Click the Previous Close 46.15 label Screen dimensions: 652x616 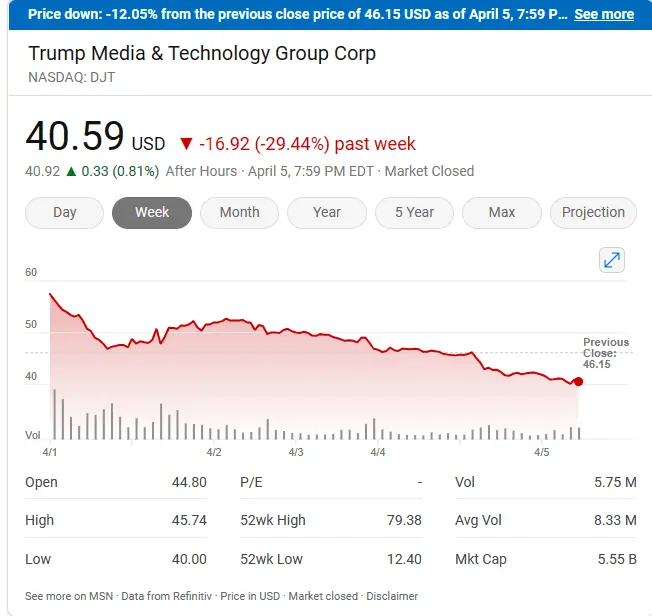tap(606, 354)
